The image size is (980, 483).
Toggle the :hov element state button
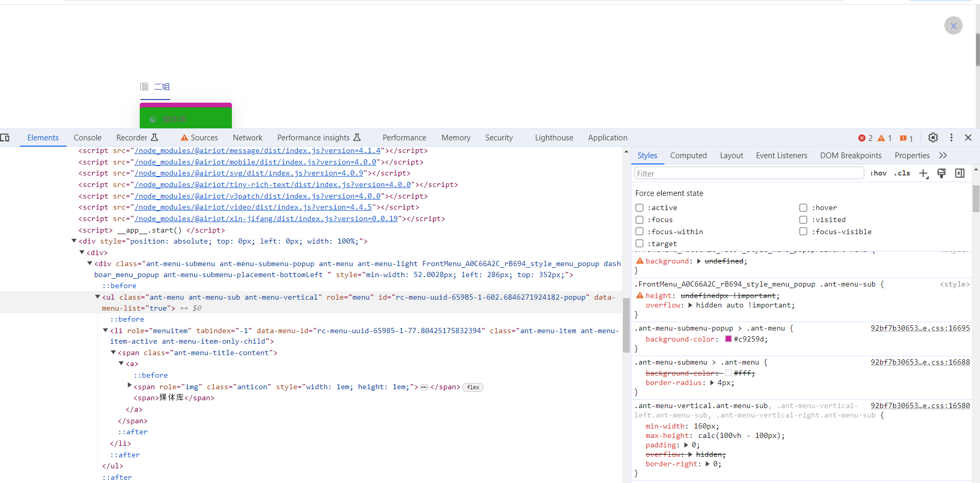[878, 173]
